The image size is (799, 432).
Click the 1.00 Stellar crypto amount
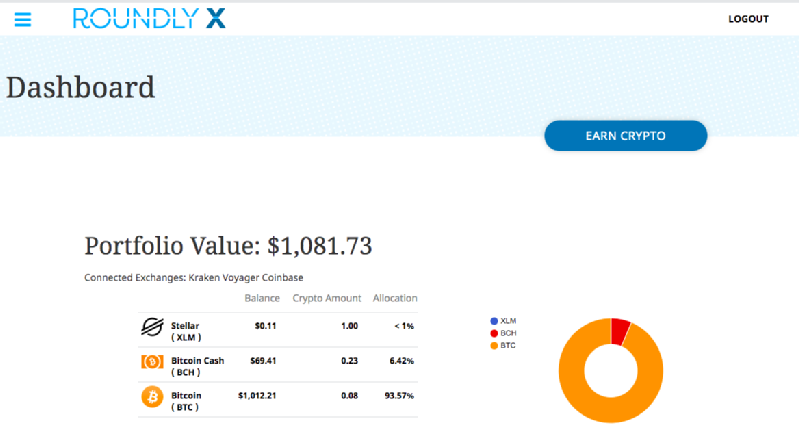click(350, 326)
